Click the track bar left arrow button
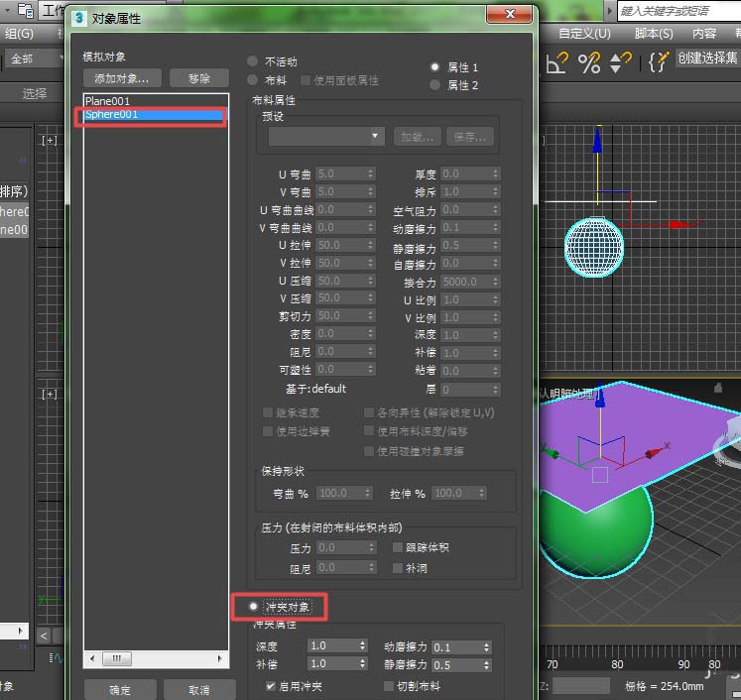 tap(44, 636)
